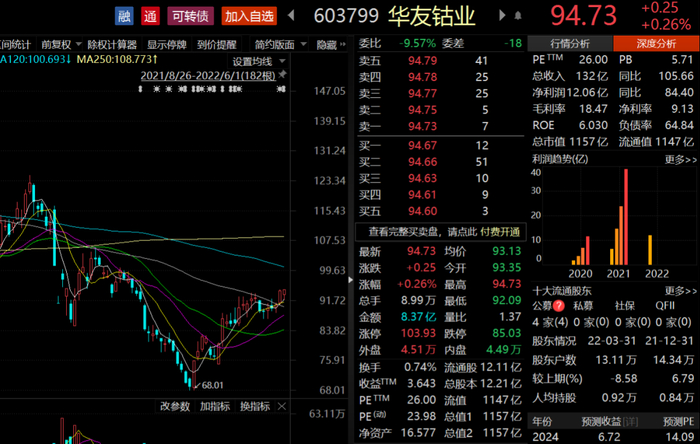Click the 社保 shareholder category
The width and height of the screenshot is (700, 444).
point(625,306)
